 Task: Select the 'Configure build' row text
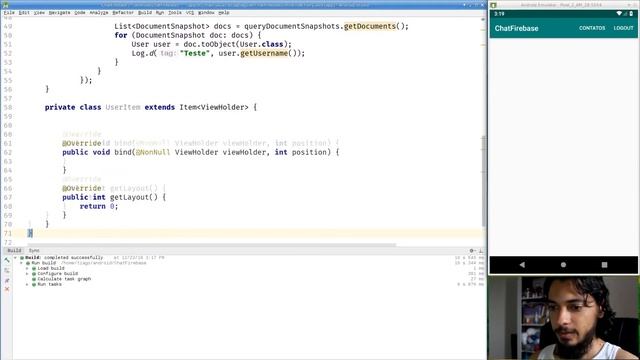58,274
